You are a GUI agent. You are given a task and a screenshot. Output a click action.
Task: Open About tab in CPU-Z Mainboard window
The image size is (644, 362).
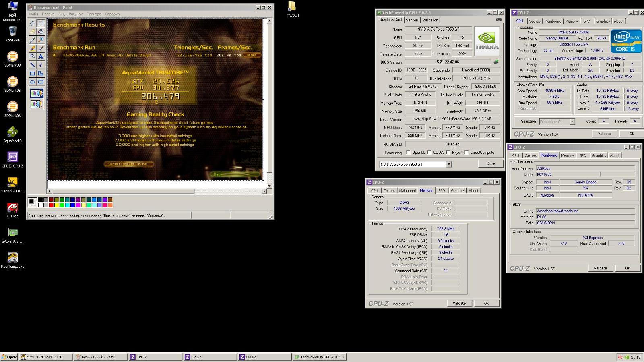pyautogui.click(x=615, y=155)
